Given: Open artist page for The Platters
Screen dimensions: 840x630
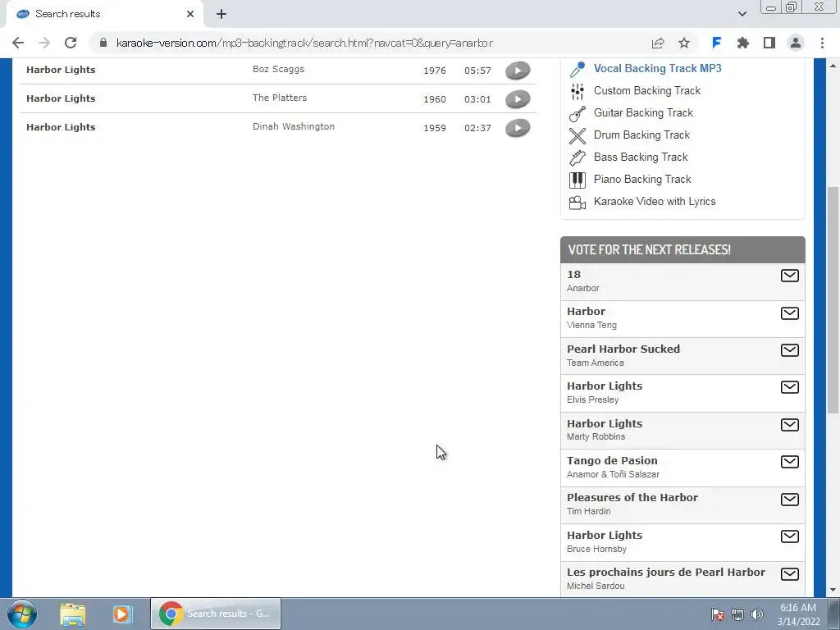Looking at the screenshot, I should click(x=280, y=98).
